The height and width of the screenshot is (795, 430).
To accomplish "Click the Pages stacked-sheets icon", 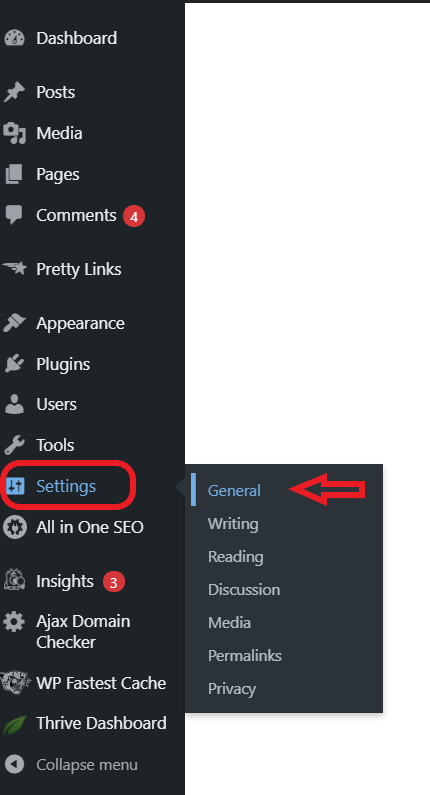I will click(14, 174).
